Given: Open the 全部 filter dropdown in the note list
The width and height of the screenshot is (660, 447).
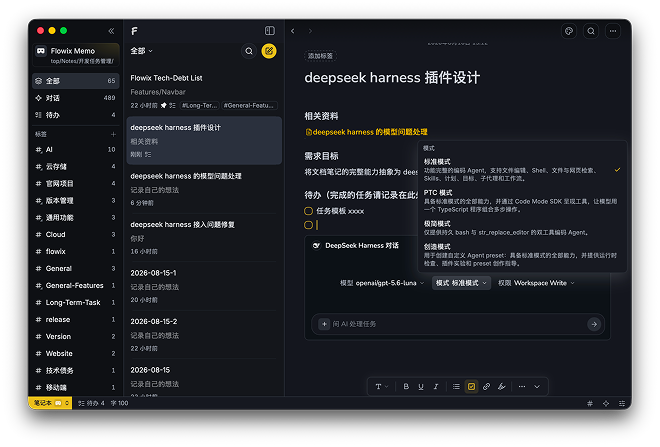Looking at the screenshot, I should [x=141, y=51].
